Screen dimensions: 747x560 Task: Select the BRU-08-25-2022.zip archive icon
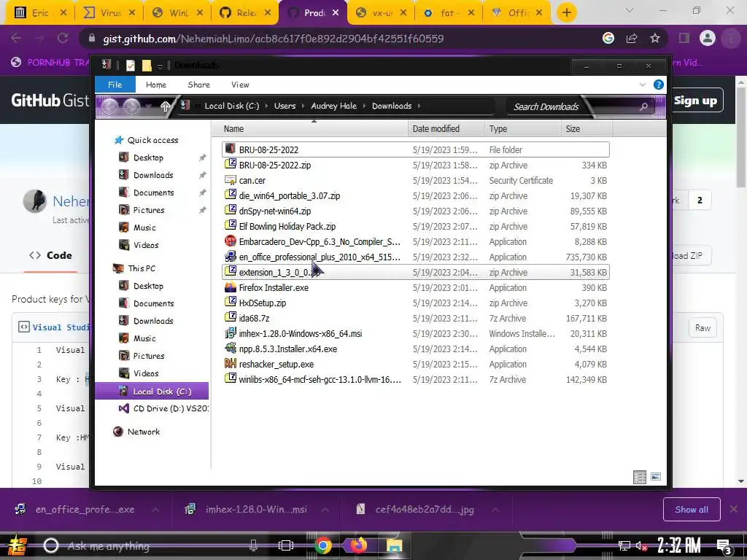231,165
